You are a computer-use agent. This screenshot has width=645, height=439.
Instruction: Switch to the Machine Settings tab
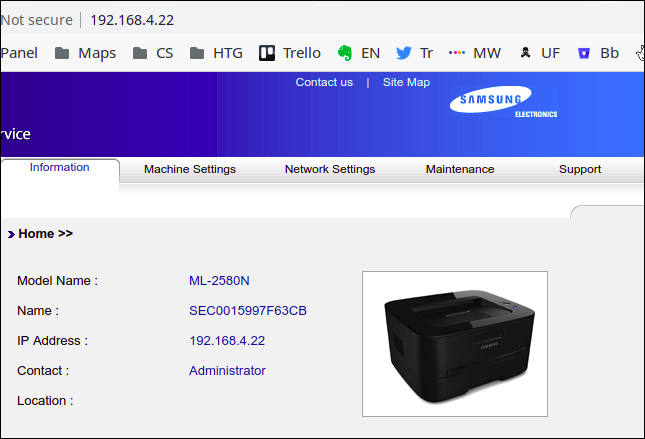[x=190, y=169]
